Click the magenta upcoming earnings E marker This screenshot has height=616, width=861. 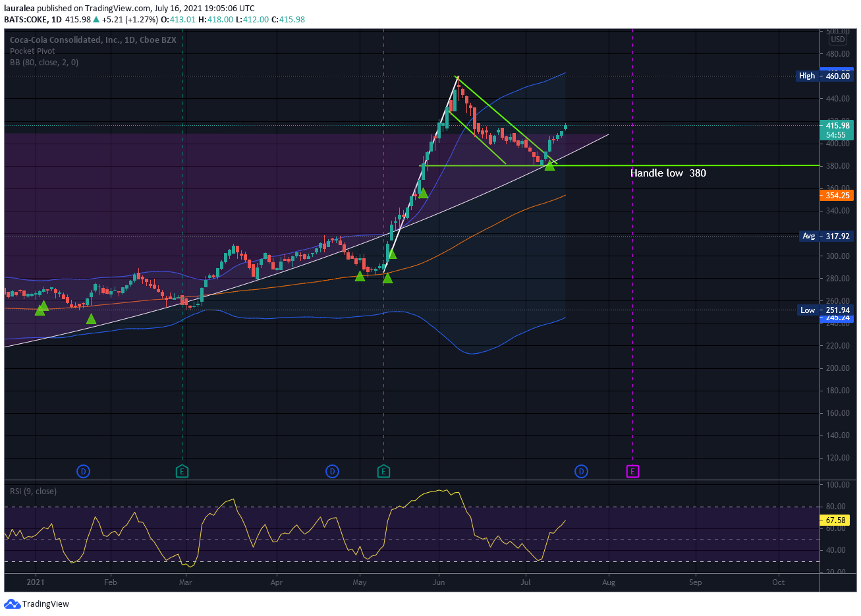(632, 471)
